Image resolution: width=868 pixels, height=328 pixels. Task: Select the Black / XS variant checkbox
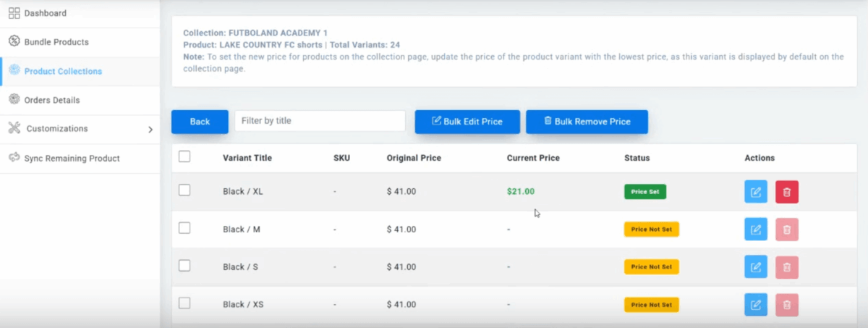[x=184, y=303]
